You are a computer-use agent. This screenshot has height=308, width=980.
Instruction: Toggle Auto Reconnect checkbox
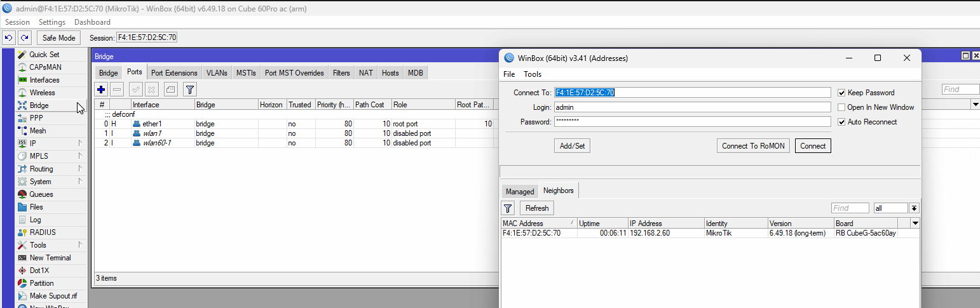pos(841,122)
